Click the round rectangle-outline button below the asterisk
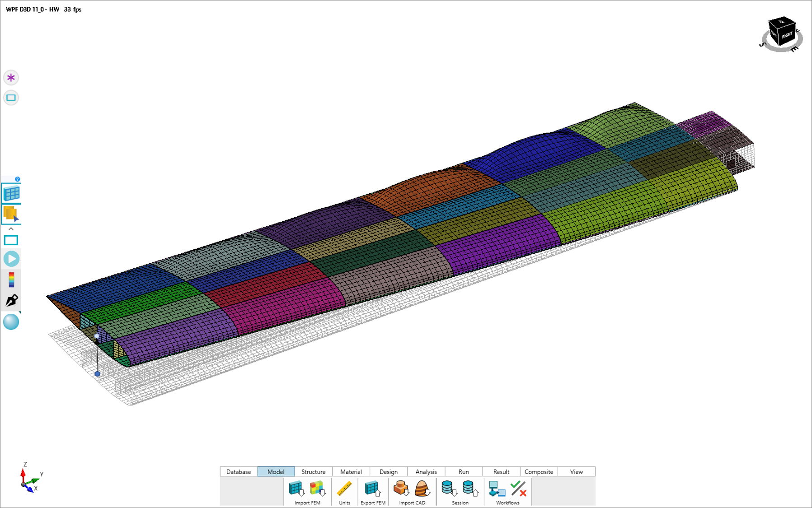Screen dimensions: 812x508 click(x=11, y=98)
